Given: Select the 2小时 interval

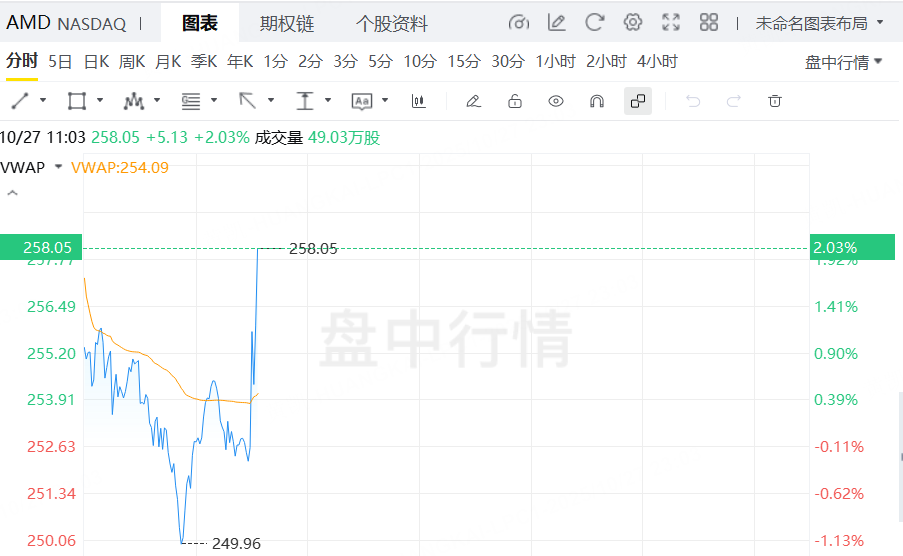Looking at the screenshot, I should click(x=606, y=61).
